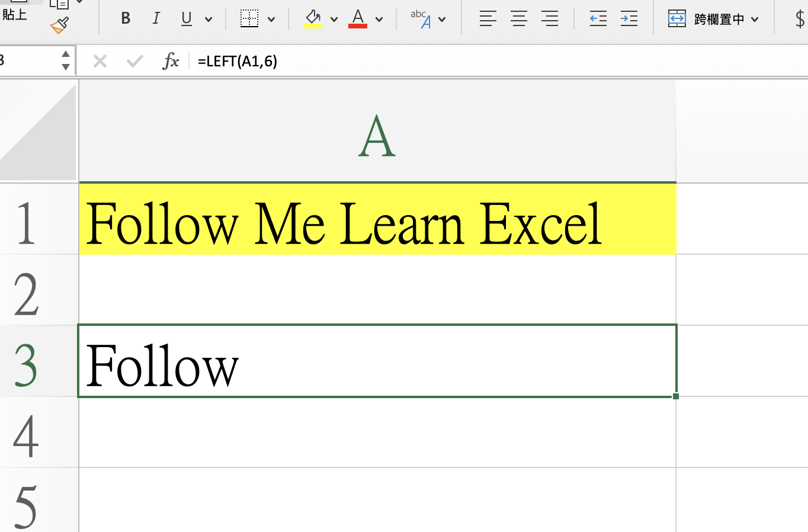
Task: Toggle underline formatting
Action: pos(187,18)
